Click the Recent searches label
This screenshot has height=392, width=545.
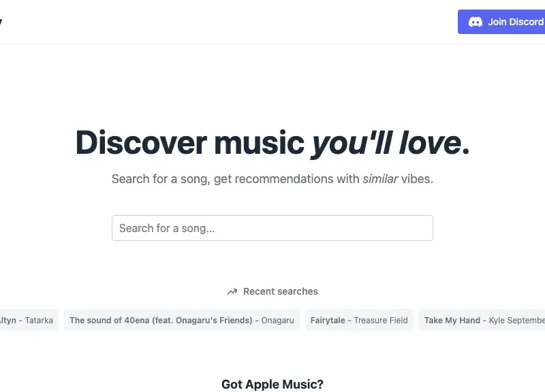pyautogui.click(x=281, y=291)
